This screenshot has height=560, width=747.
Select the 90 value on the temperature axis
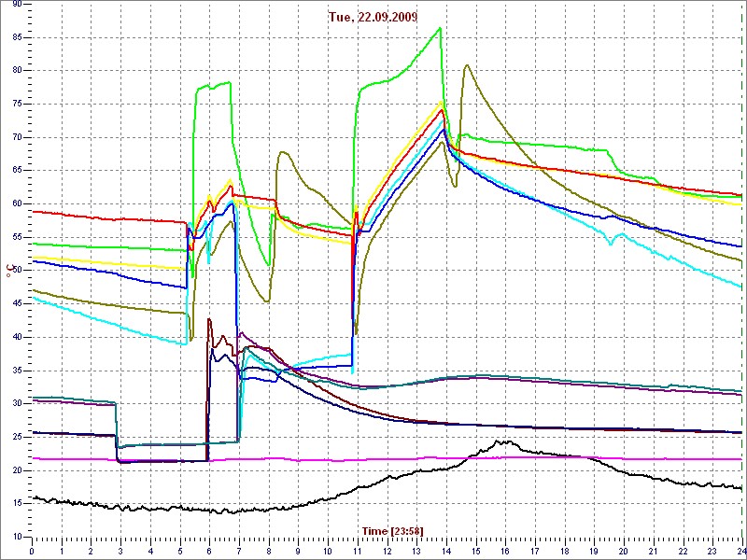[x=16, y=4]
